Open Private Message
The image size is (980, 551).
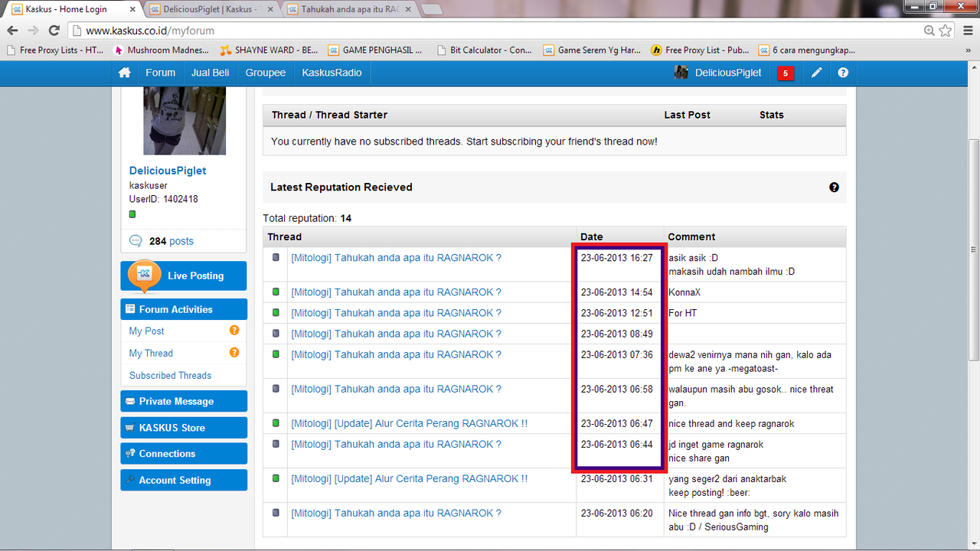(x=184, y=401)
